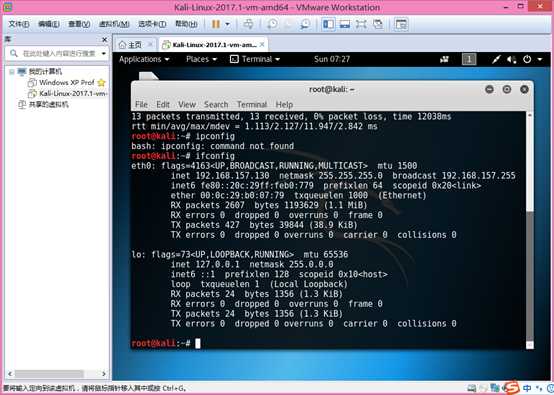Open the terminal Edit menu
Screen dimensions: 554x395
(x=163, y=105)
